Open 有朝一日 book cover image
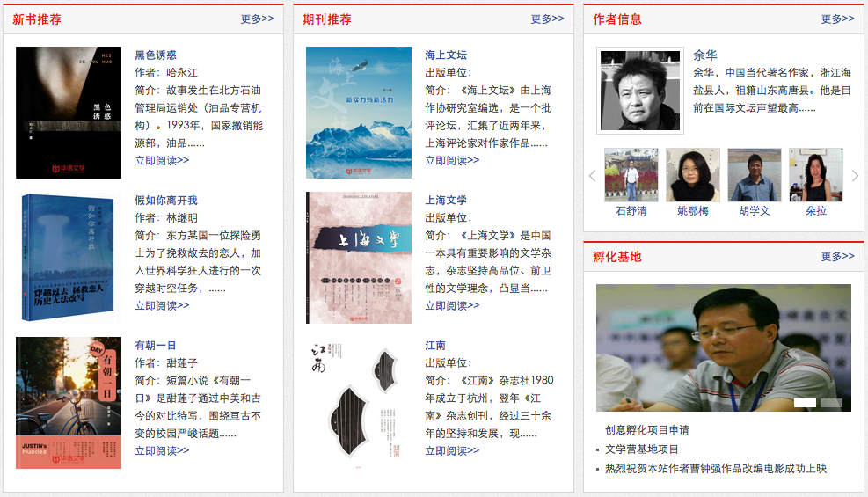Screen dimensions: 868x497 coord(69,403)
